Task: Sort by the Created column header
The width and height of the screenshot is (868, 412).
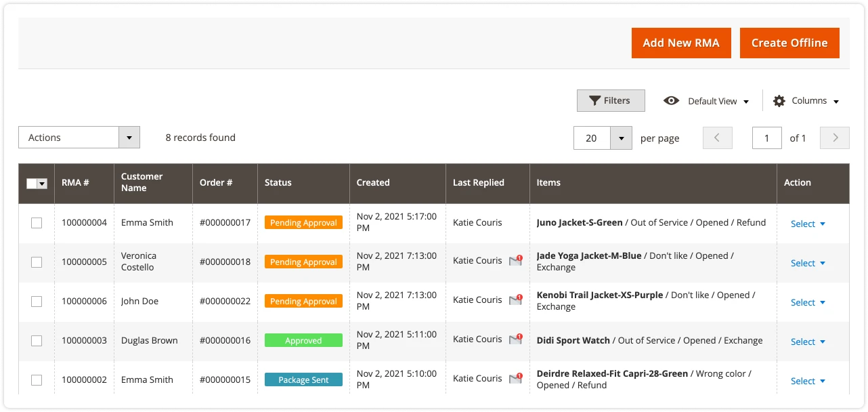Action: pyautogui.click(x=373, y=183)
